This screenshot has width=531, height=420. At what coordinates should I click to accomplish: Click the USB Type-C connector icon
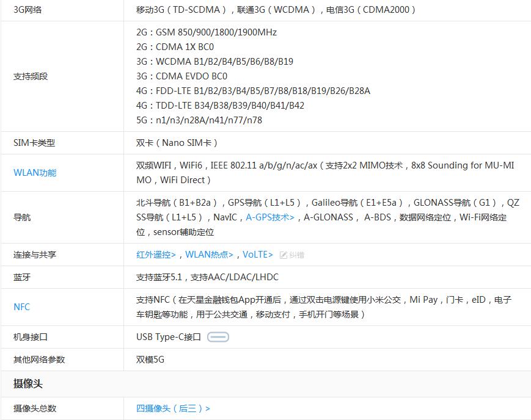[218, 337]
